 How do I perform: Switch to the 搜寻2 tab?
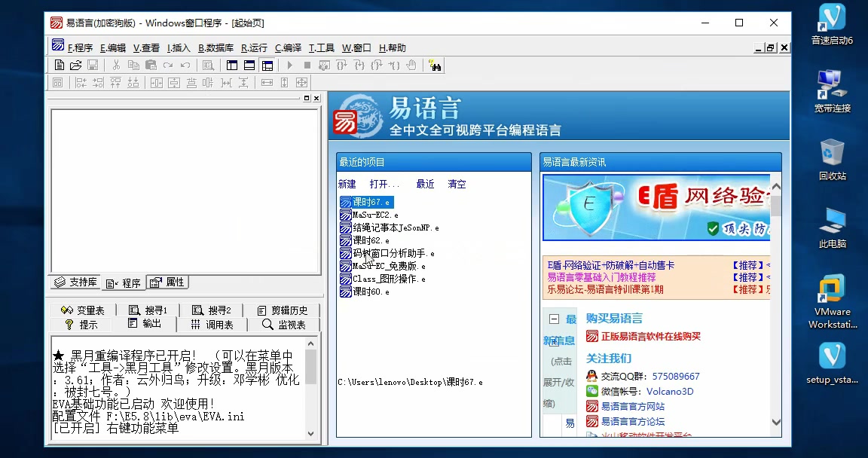coord(212,310)
